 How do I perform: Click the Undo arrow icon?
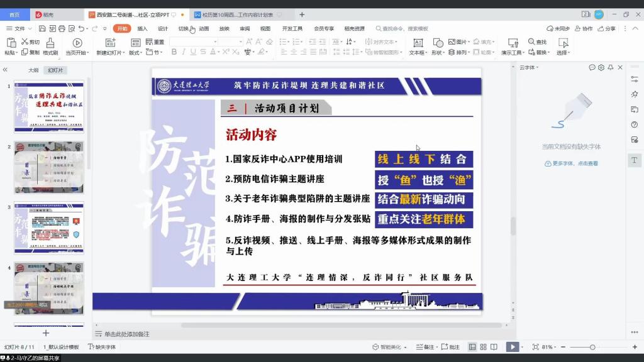[x=82, y=28]
